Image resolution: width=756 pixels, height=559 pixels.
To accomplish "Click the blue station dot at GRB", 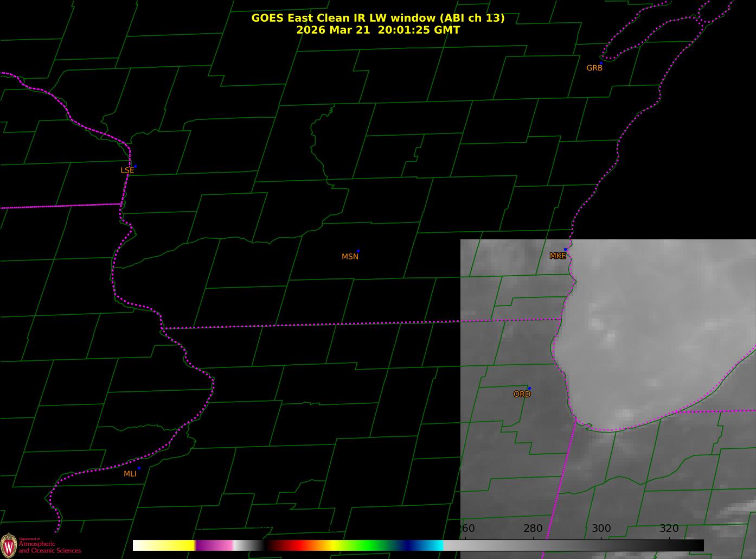I will pos(601,63).
